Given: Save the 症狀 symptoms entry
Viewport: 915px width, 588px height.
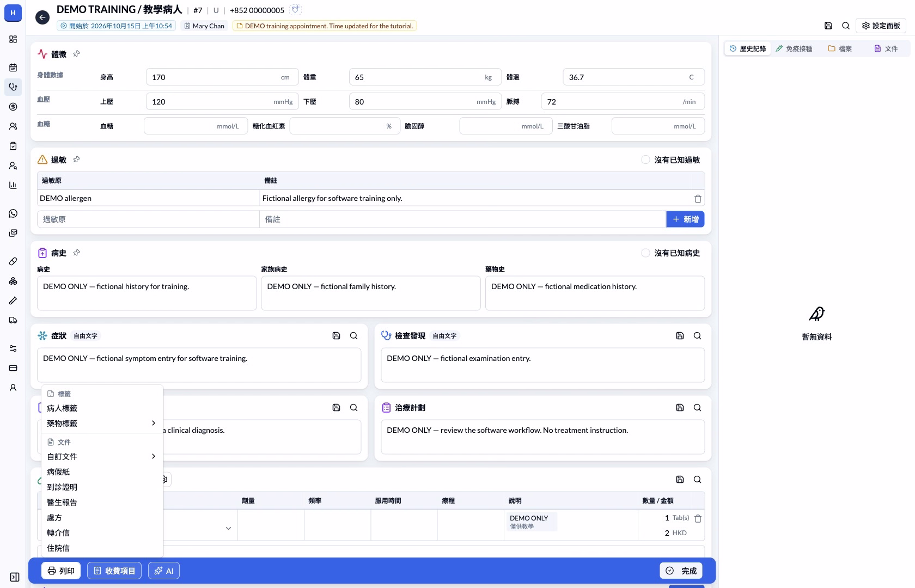Looking at the screenshot, I should pos(336,336).
